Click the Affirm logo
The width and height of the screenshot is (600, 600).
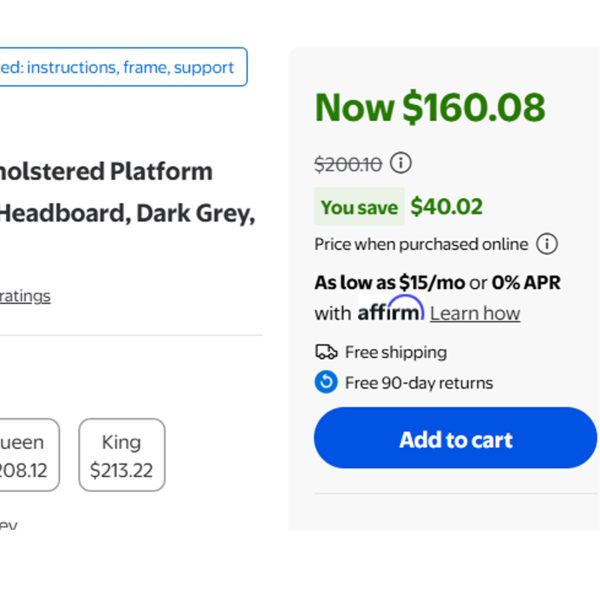(391, 309)
